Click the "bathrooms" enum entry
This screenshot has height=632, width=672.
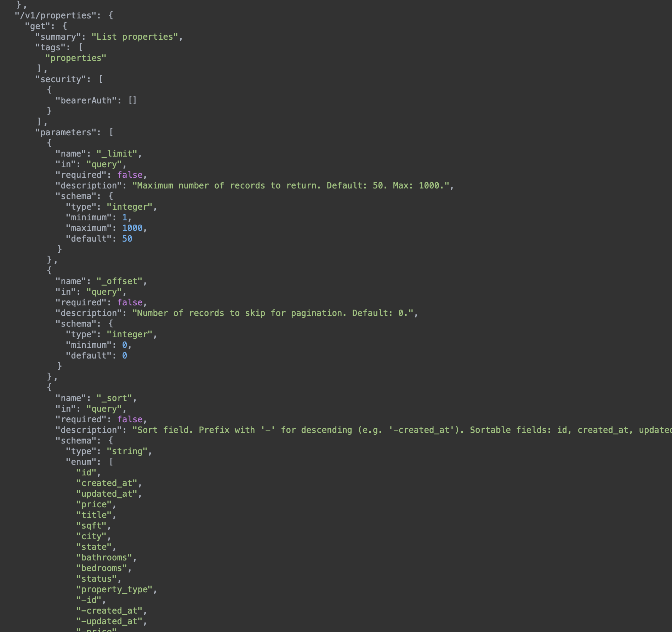coord(104,558)
